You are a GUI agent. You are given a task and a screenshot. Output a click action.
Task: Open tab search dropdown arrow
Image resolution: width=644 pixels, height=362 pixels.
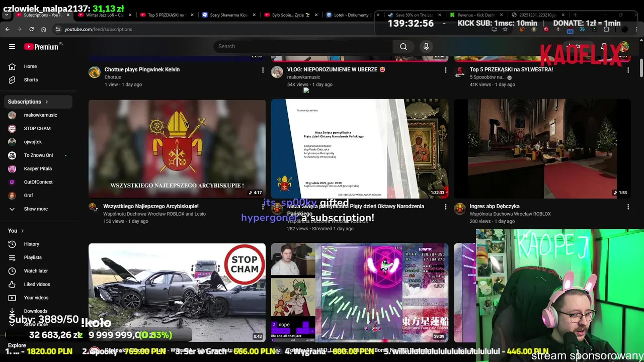[6, 15]
